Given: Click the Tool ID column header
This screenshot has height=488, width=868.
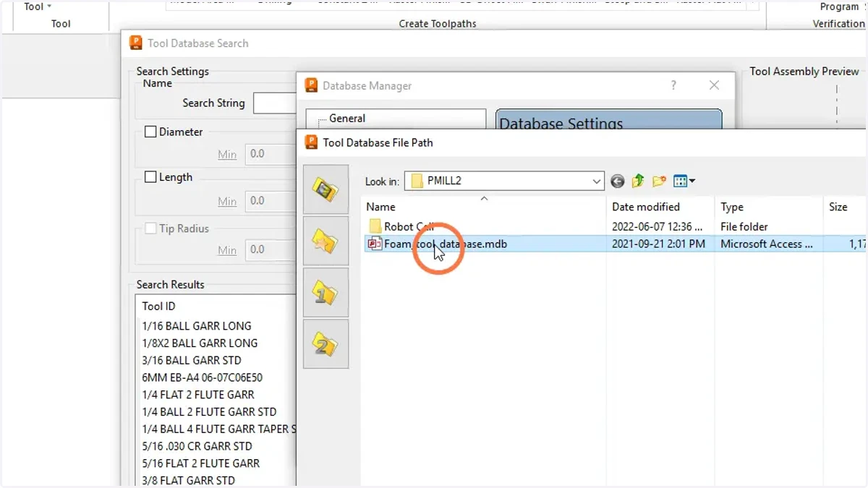Looking at the screenshot, I should tap(158, 307).
